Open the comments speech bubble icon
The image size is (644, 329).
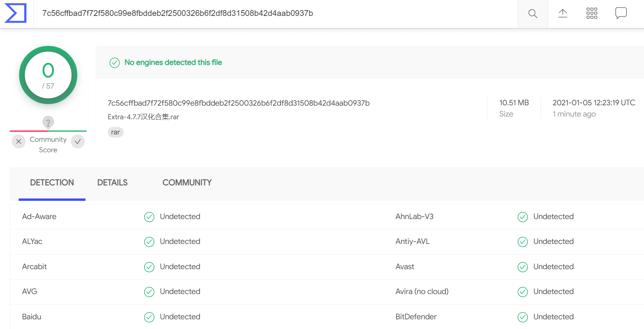tap(621, 13)
